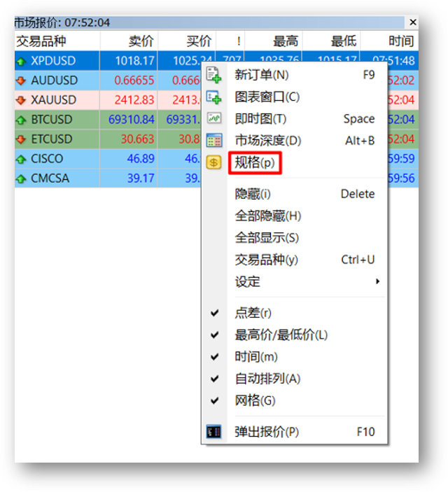Click the popup prices icon beside 弹出报价
The image size is (448, 492).
(x=213, y=432)
